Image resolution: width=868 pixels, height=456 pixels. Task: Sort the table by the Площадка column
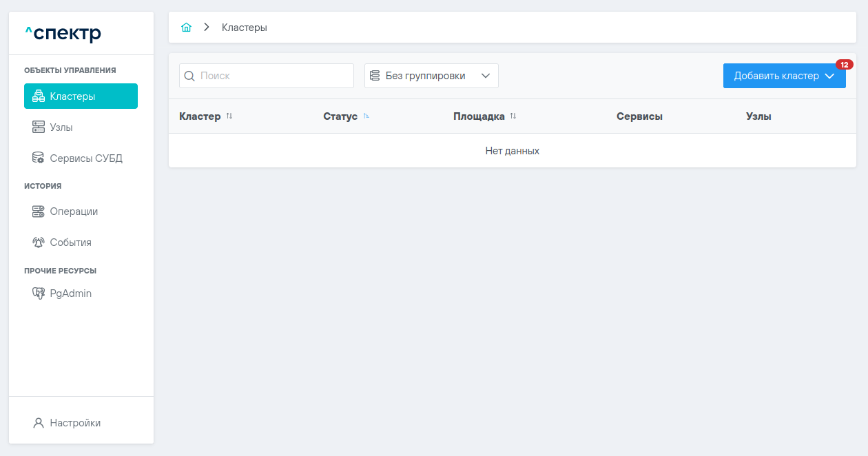point(513,116)
